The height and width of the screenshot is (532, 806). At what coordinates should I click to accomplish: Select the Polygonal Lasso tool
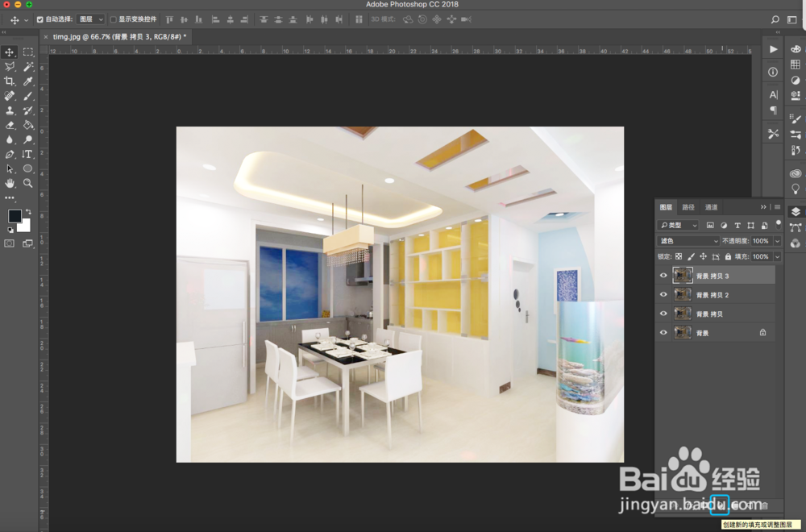pyautogui.click(x=9, y=66)
